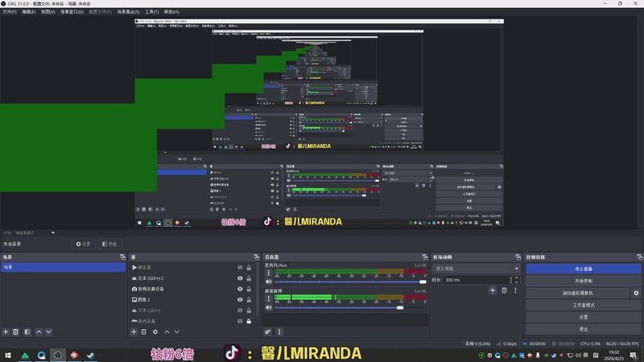
Task: Add a transition with the plus icon
Action: pyautogui.click(x=493, y=290)
